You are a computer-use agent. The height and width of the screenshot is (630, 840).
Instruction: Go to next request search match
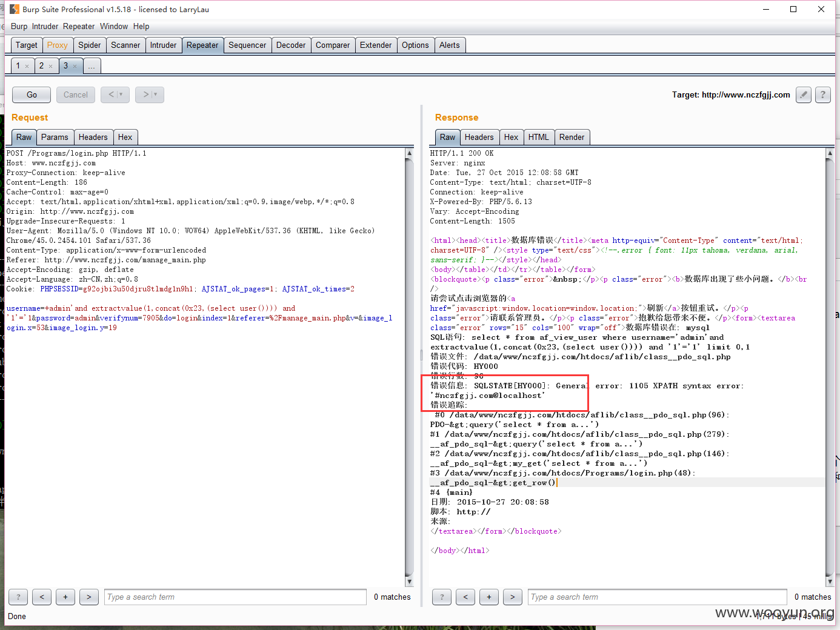89,597
